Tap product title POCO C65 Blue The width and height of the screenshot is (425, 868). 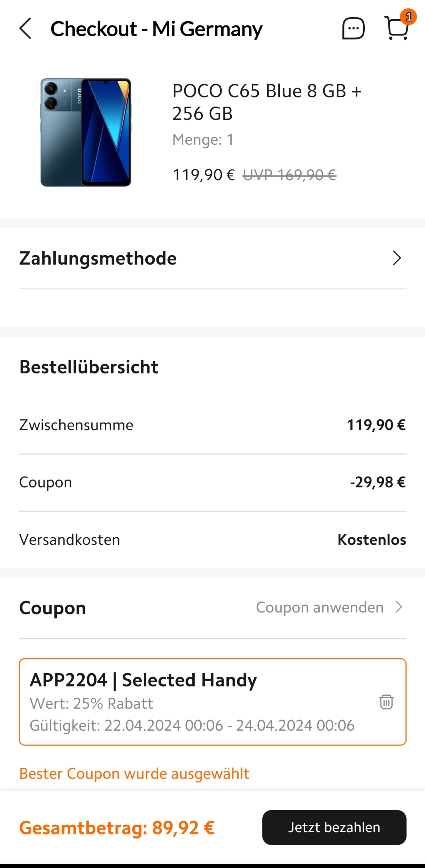coord(267,102)
